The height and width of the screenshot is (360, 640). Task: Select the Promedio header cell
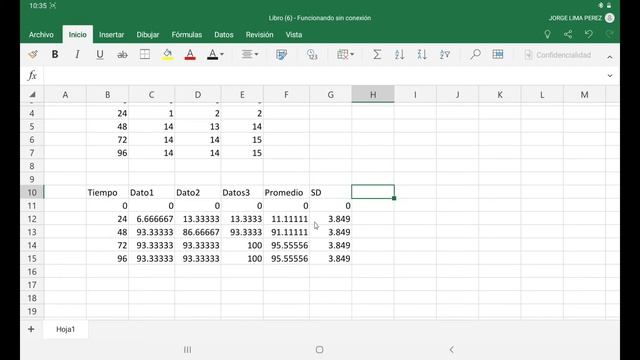[x=287, y=192]
